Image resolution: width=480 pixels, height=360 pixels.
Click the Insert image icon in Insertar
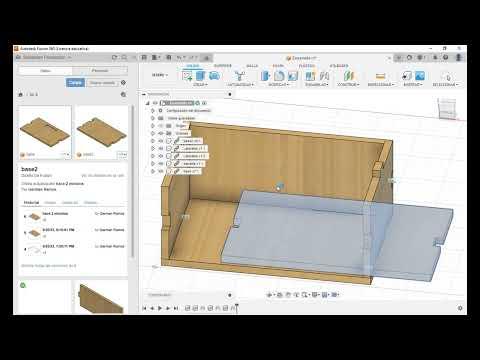420,76
